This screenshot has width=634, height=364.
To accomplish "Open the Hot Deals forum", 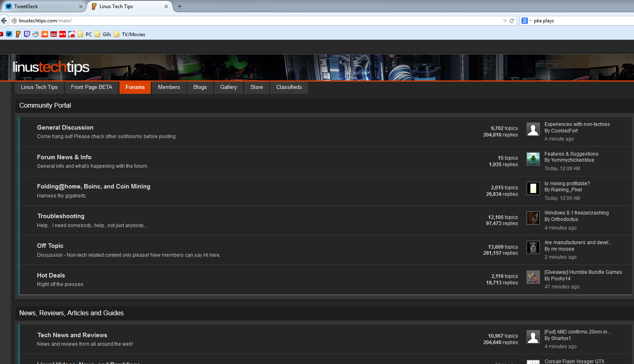I will tap(51, 275).
